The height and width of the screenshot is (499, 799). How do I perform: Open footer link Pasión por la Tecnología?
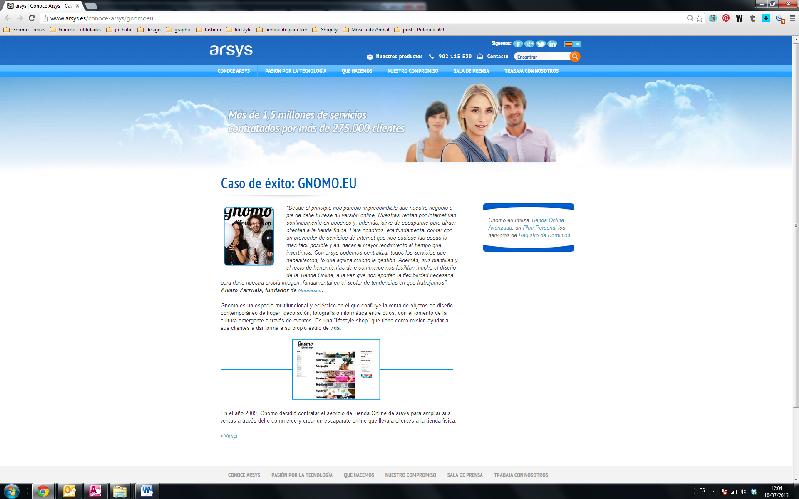pos(302,475)
